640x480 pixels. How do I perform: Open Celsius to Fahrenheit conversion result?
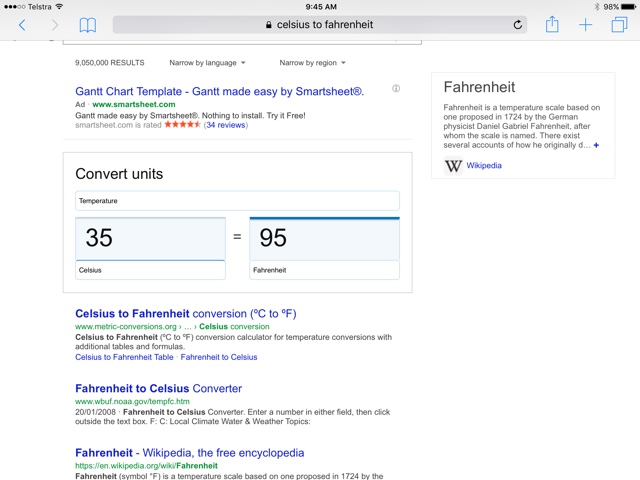tap(186, 313)
